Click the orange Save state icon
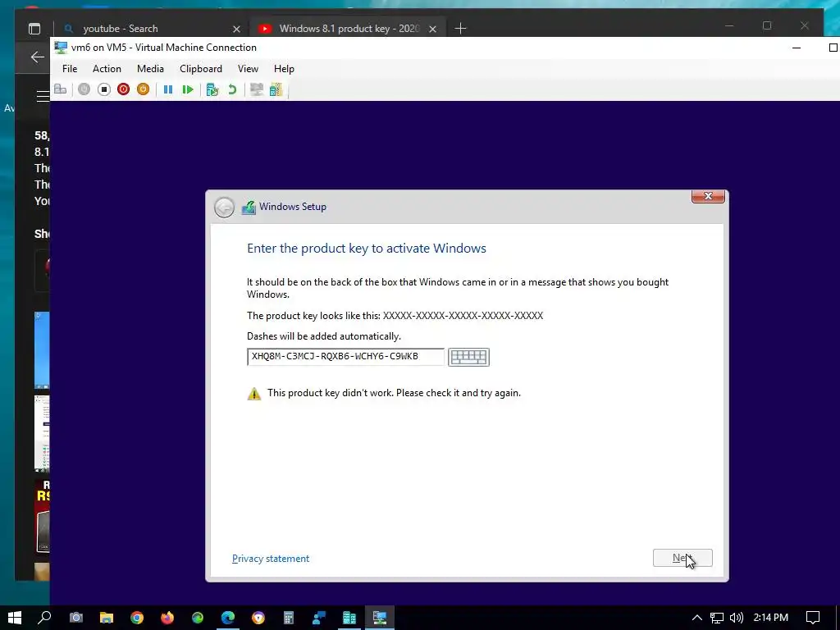Image resolution: width=840 pixels, height=630 pixels. tap(143, 89)
